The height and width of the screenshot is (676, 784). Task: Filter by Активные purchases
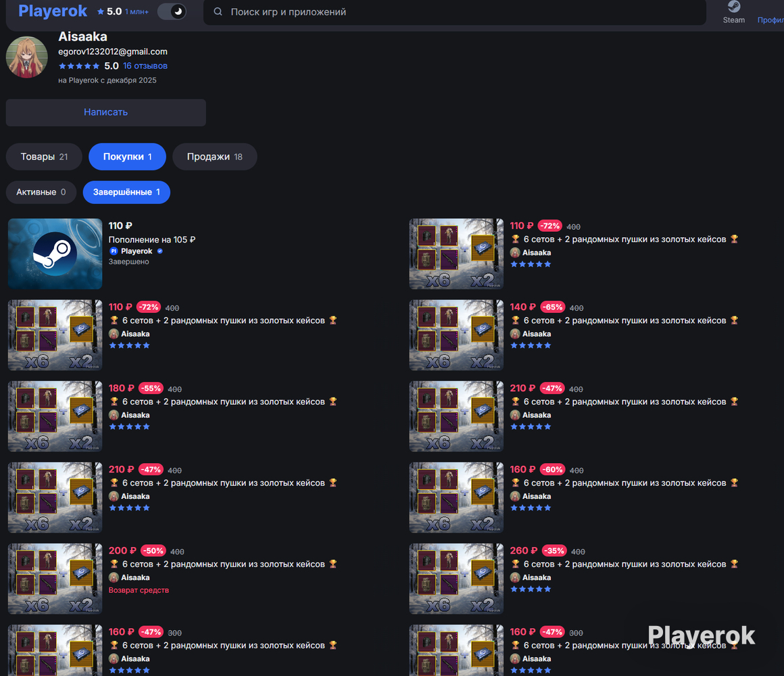(41, 192)
